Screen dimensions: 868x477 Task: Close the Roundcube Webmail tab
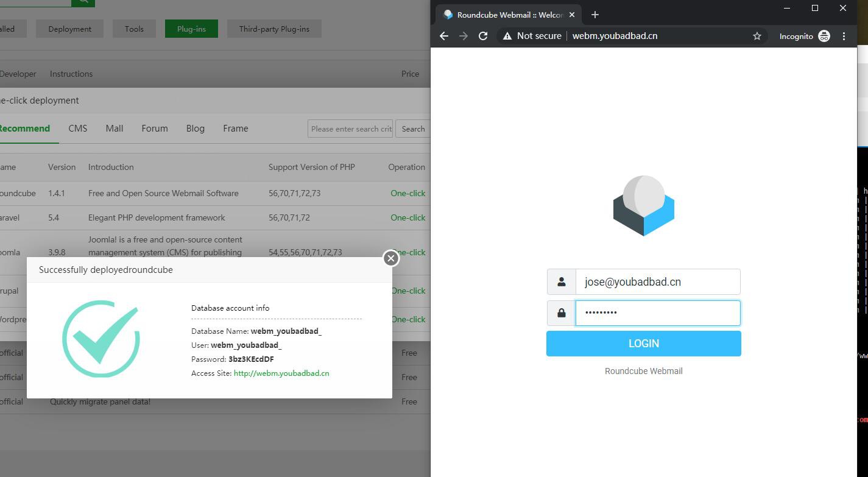pos(571,15)
